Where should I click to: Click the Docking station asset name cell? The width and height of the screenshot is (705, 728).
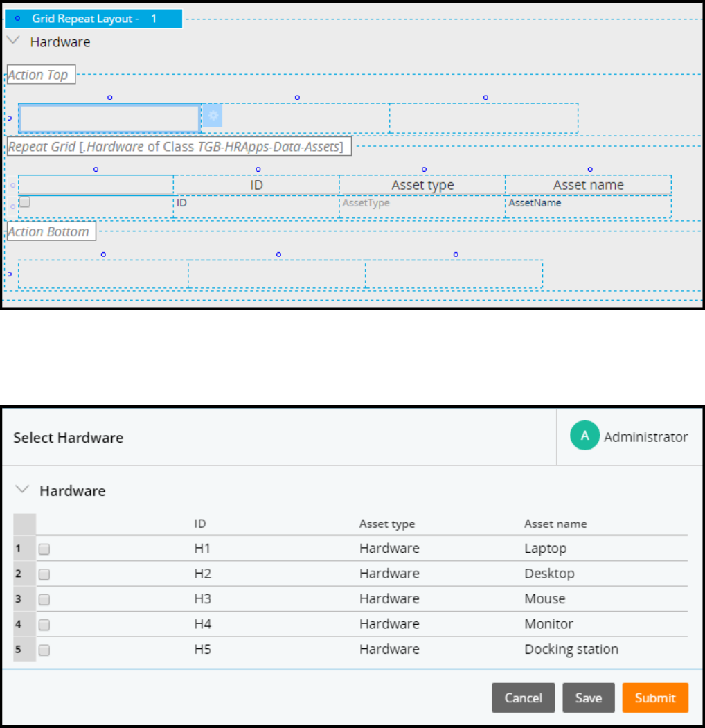[x=571, y=650]
